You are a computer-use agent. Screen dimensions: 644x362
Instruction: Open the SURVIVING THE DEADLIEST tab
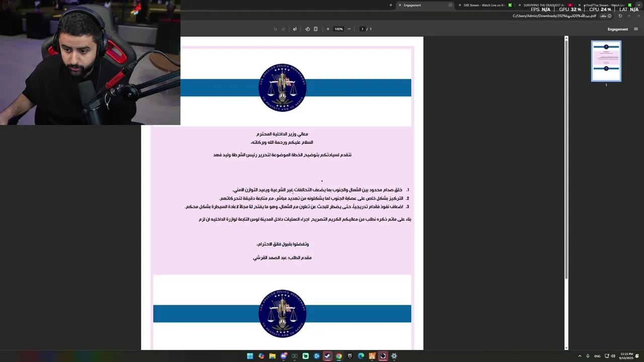(543, 5)
